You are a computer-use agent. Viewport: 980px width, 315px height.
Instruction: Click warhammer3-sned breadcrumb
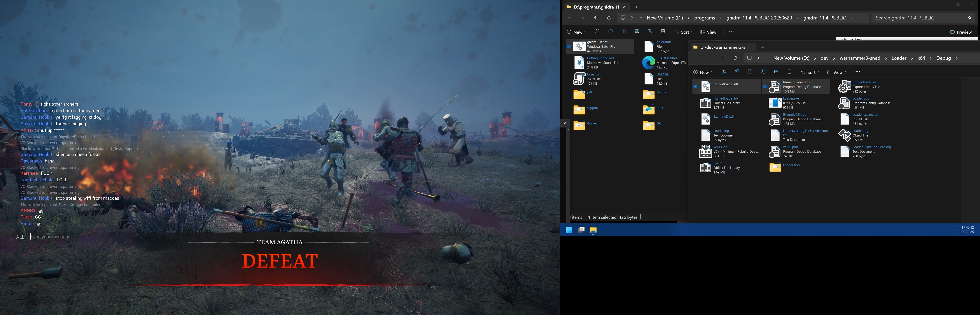click(x=860, y=58)
